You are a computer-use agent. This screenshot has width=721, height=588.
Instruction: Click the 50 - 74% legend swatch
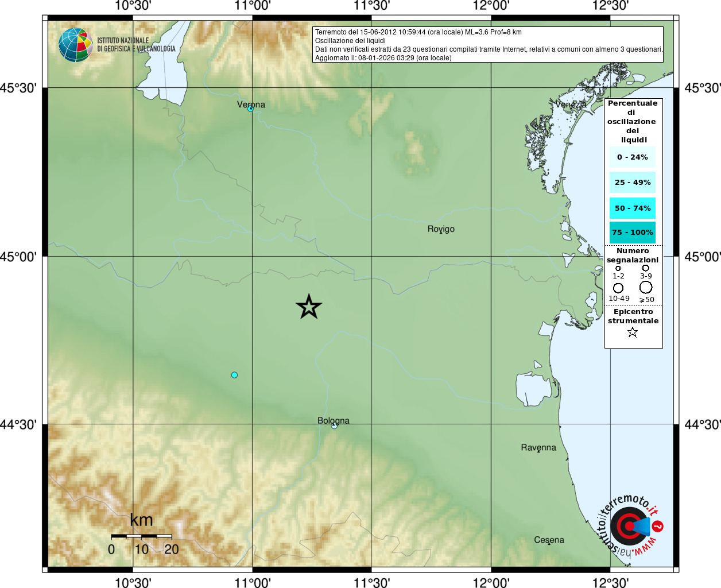point(633,208)
